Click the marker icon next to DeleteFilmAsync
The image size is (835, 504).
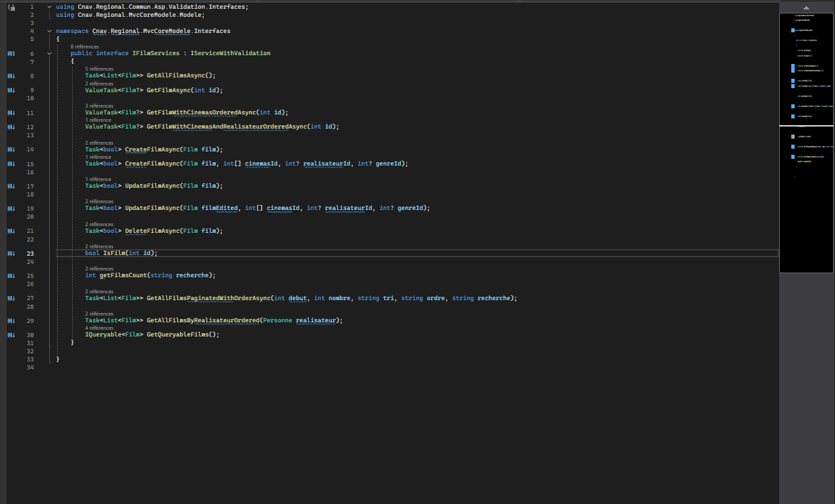[x=10, y=230]
